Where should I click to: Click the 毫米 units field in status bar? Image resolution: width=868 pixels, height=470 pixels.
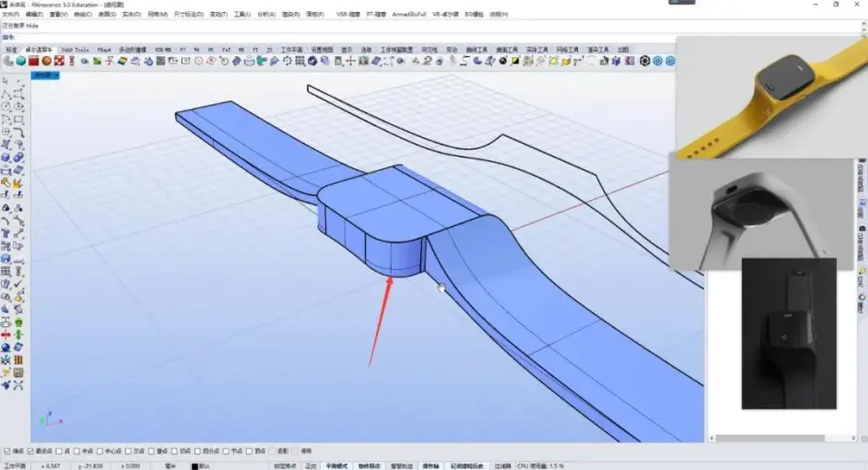click(170, 466)
